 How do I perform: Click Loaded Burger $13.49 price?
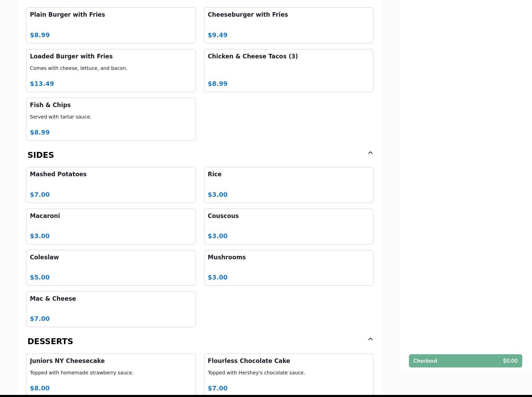click(x=42, y=84)
